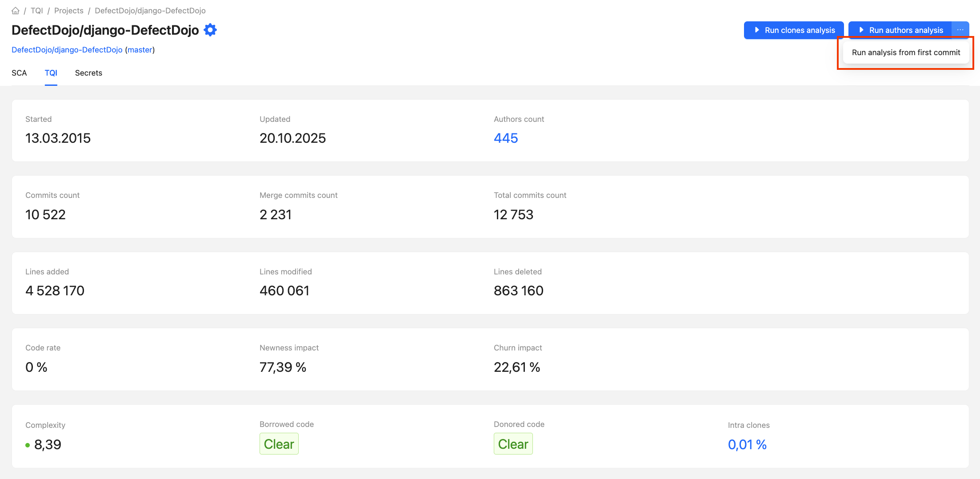Viewport: 980px width, 479px height.
Task: Click the DefectDojo/django-DefectDojo breadcrumb item
Action: pyautogui.click(x=150, y=11)
